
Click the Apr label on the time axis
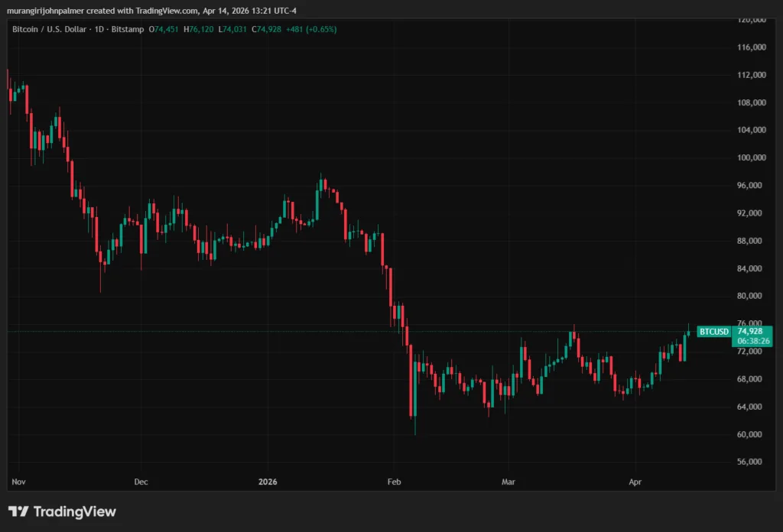(634, 482)
